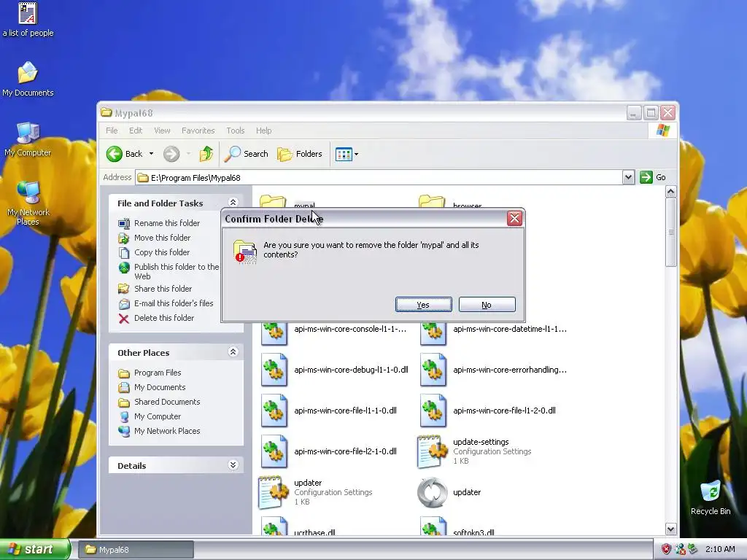Close the Confirm Folder Delete dialog
This screenshot has height=560, width=747.
514,219
